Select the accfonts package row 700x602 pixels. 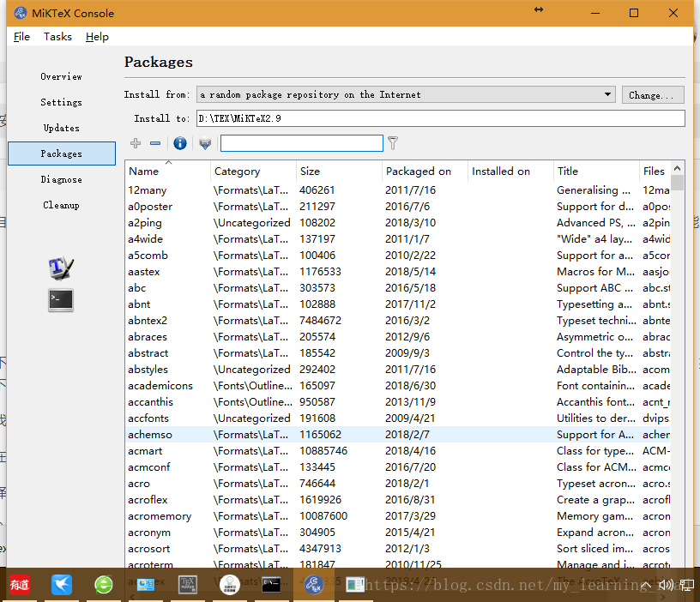click(398, 418)
